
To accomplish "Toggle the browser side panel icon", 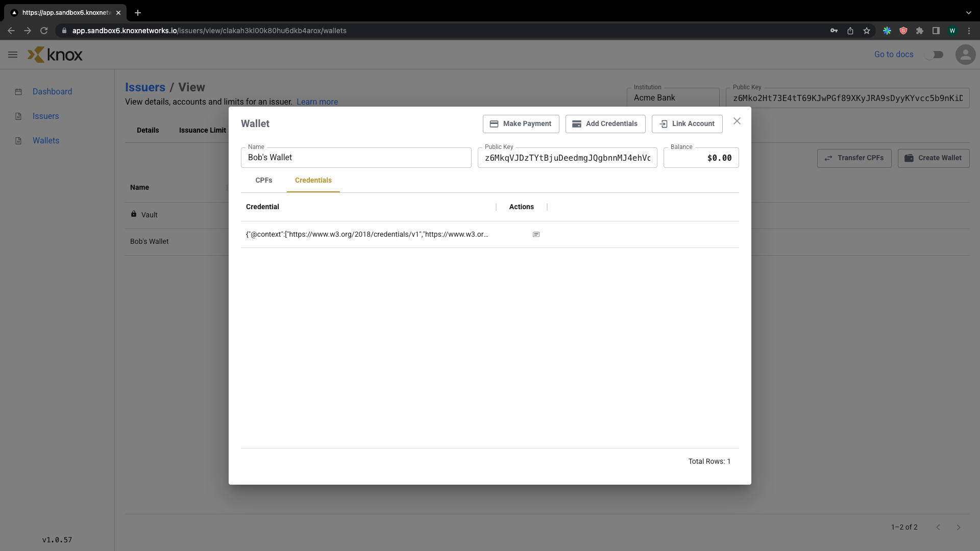I will (936, 31).
